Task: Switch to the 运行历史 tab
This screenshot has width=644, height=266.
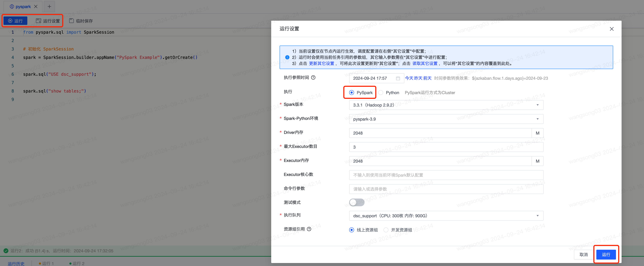Action: (16, 263)
